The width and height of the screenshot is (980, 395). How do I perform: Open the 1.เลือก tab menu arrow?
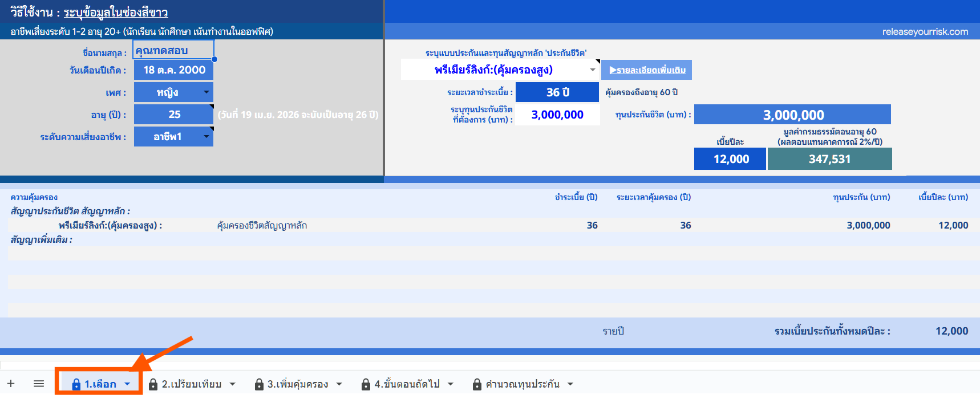pos(127,384)
